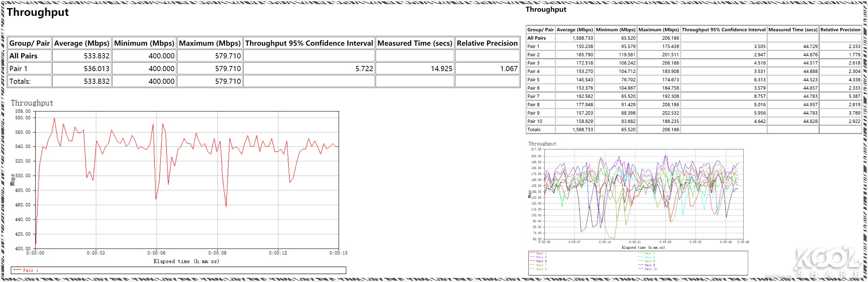
Task: Click the "Maximum (Mbps)" header in the single-pair table
Action: click(x=210, y=43)
